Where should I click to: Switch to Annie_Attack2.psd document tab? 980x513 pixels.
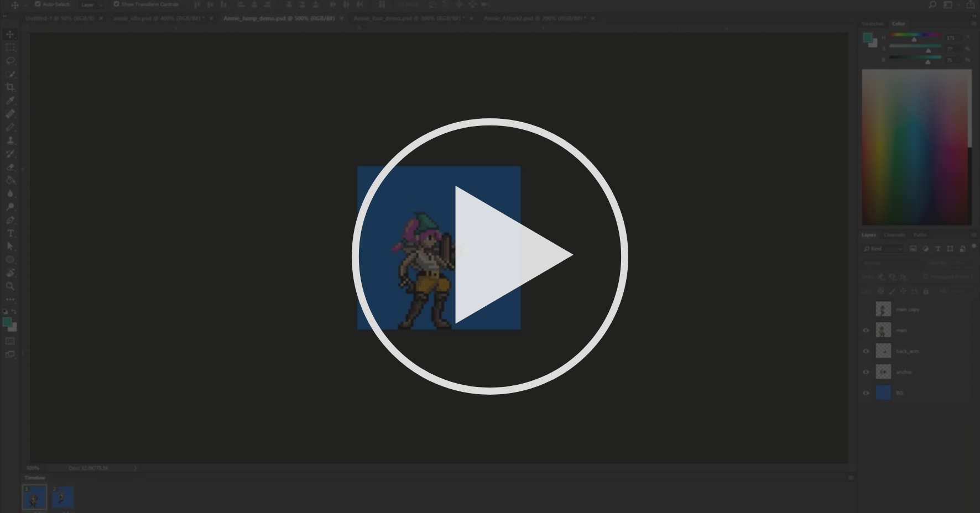pyautogui.click(x=534, y=18)
